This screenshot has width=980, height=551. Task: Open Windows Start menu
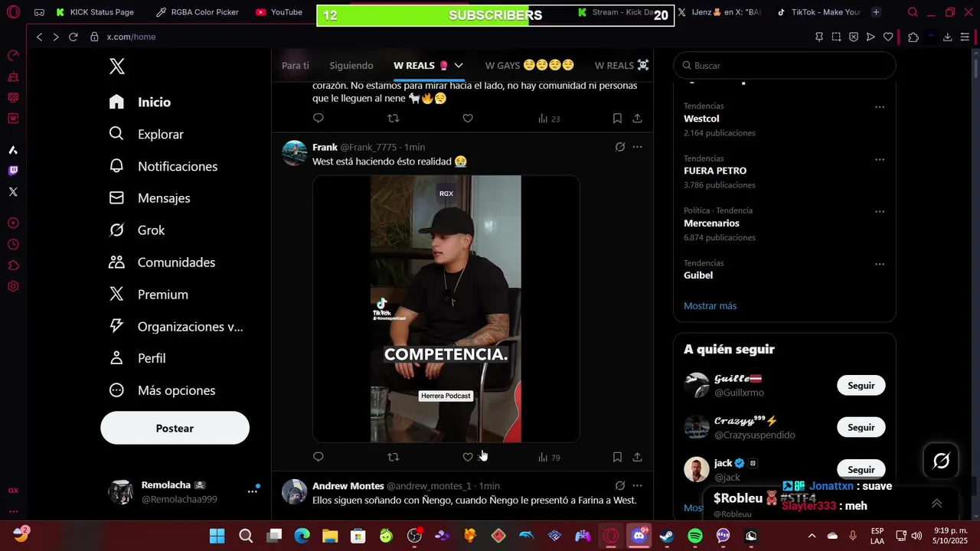(217, 536)
